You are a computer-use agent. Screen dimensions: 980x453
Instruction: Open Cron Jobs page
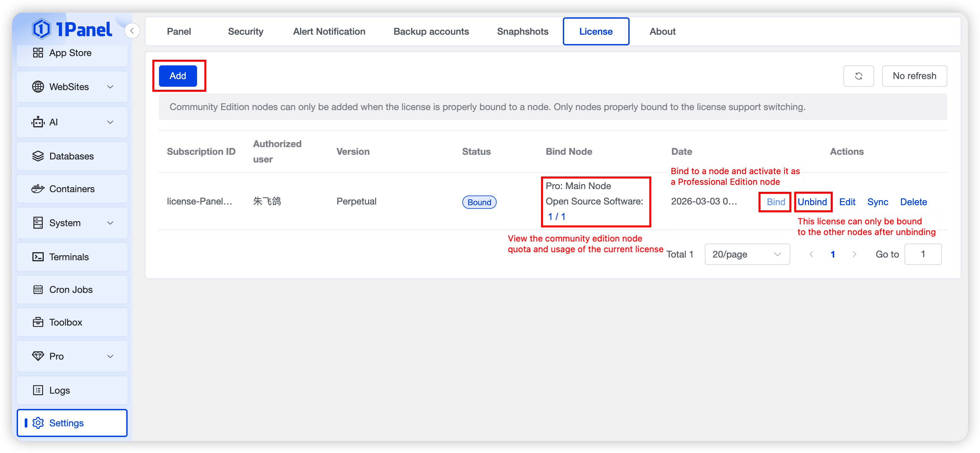(71, 290)
